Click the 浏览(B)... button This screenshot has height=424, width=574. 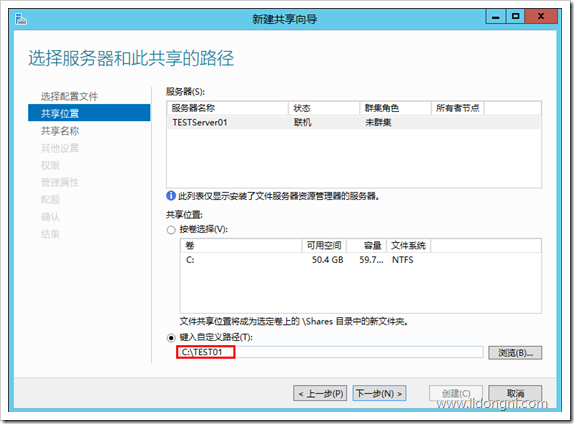515,353
